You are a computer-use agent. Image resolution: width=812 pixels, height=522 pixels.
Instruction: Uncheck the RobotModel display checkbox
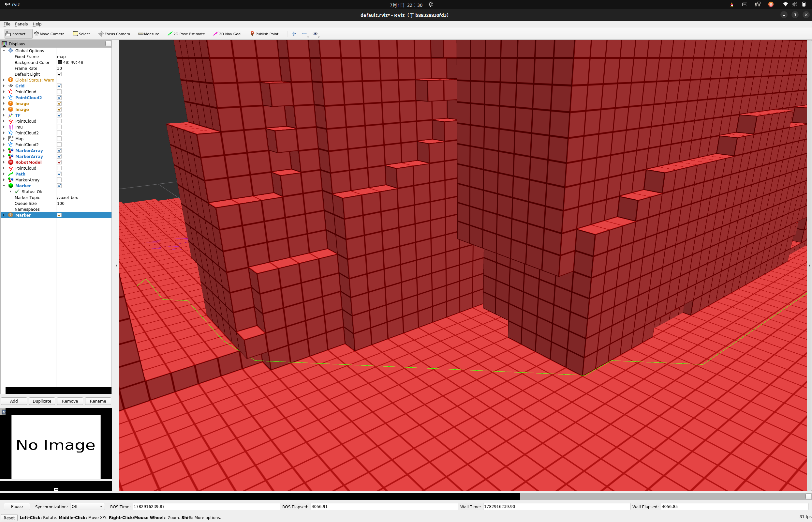click(x=59, y=162)
